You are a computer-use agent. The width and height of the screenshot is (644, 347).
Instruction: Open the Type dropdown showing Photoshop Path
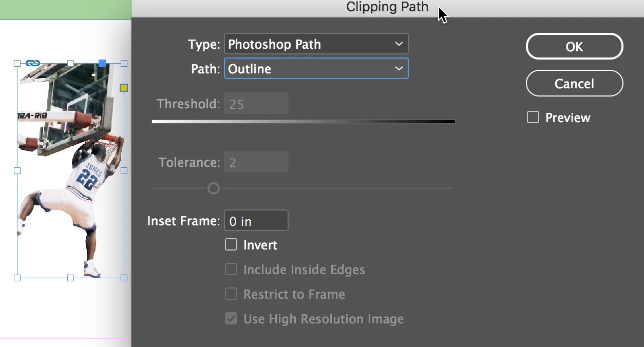point(316,44)
